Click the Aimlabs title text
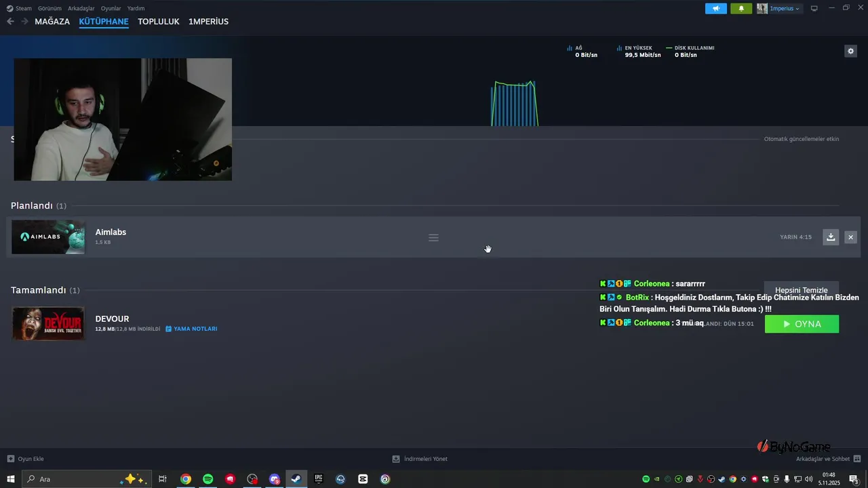Viewport: 868px width, 488px height. point(111,232)
